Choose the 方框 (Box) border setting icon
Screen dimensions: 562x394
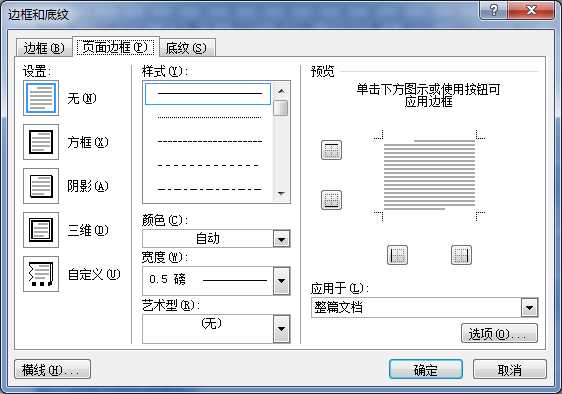41,142
